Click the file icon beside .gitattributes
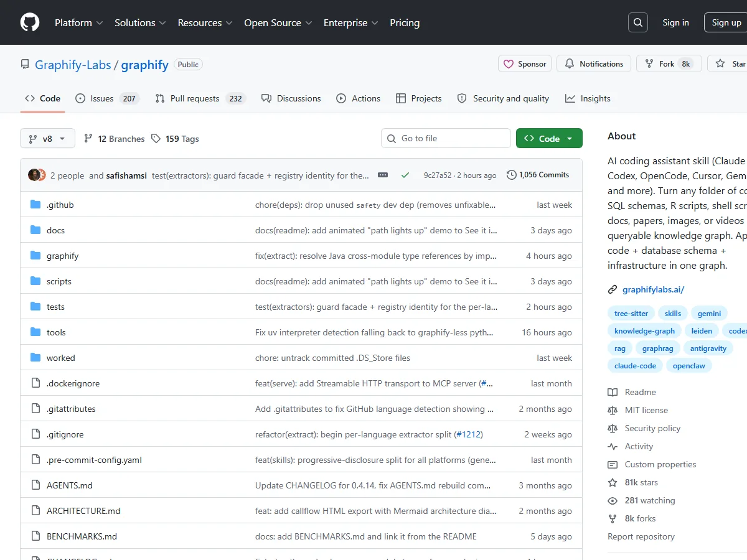Viewport: 747px width, 560px height. (35, 409)
